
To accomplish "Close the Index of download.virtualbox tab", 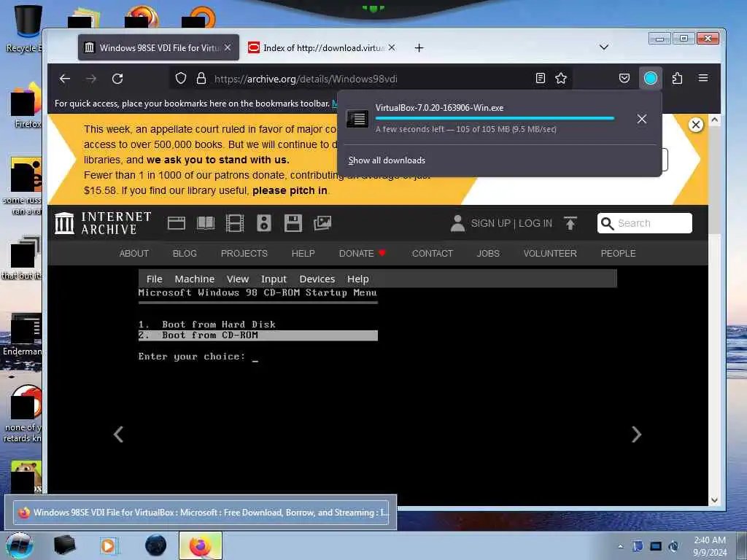I will 392,47.
